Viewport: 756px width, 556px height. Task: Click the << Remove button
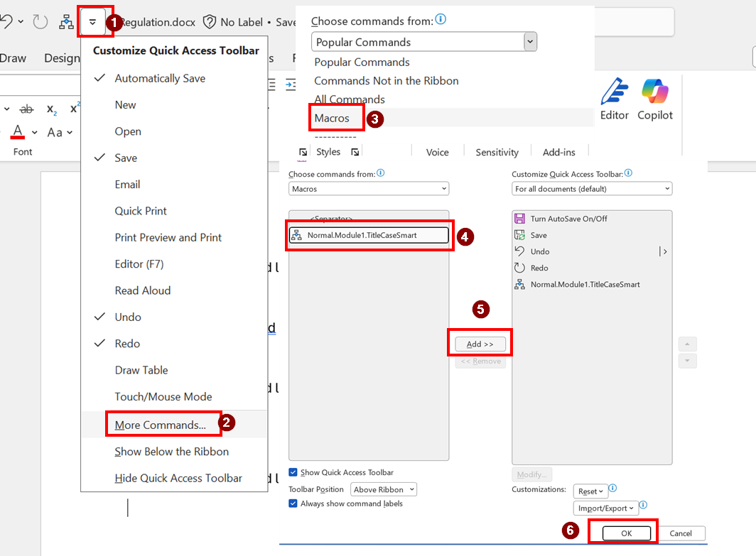480,361
